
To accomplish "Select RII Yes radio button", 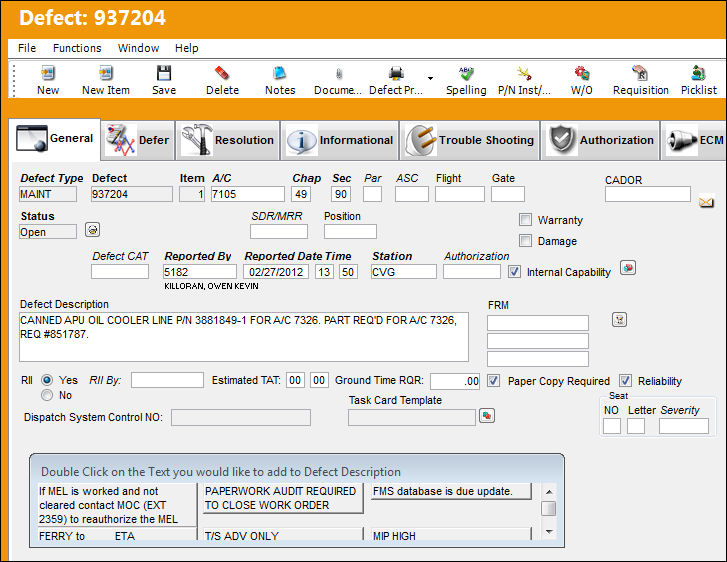I will [x=47, y=380].
